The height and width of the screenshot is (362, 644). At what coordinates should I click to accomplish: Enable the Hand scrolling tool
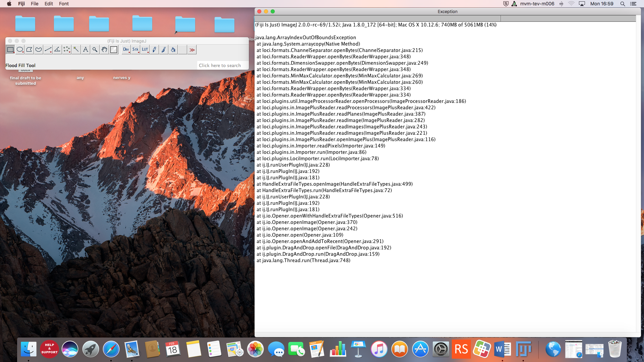[104, 50]
